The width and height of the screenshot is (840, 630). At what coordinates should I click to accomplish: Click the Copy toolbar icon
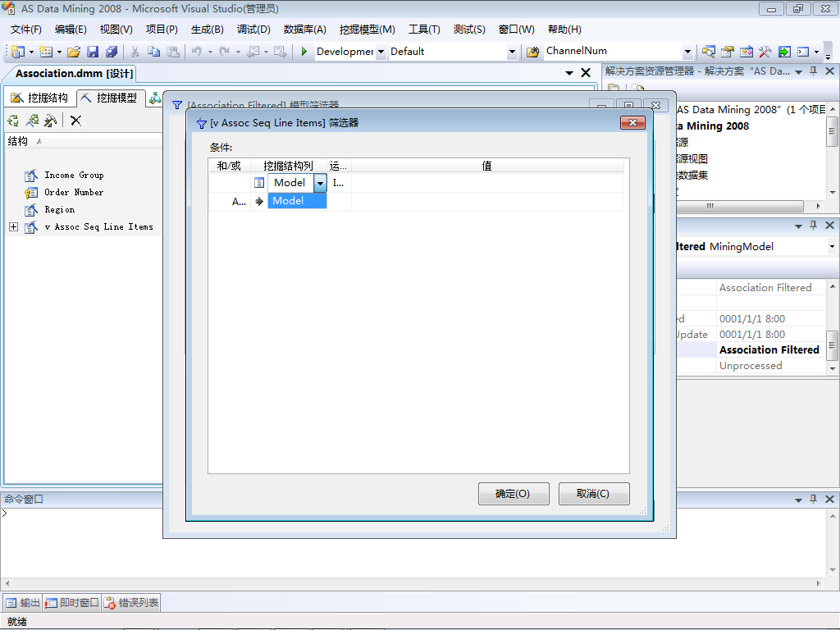click(153, 52)
